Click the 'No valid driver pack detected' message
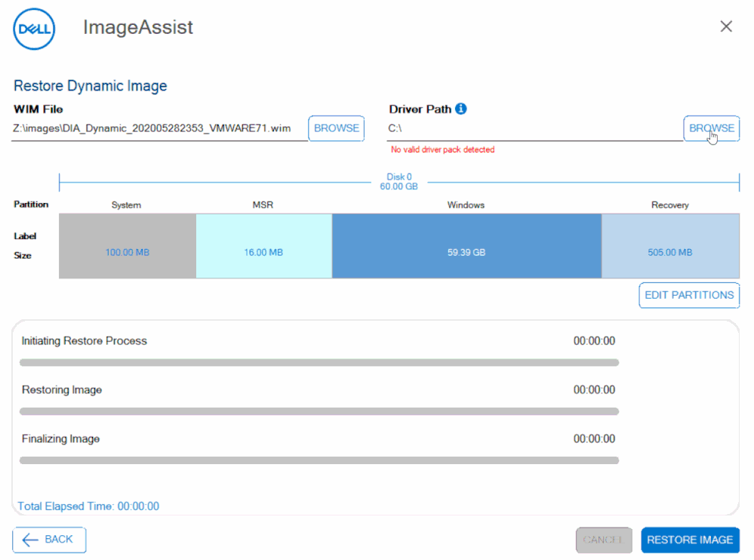 442,149
